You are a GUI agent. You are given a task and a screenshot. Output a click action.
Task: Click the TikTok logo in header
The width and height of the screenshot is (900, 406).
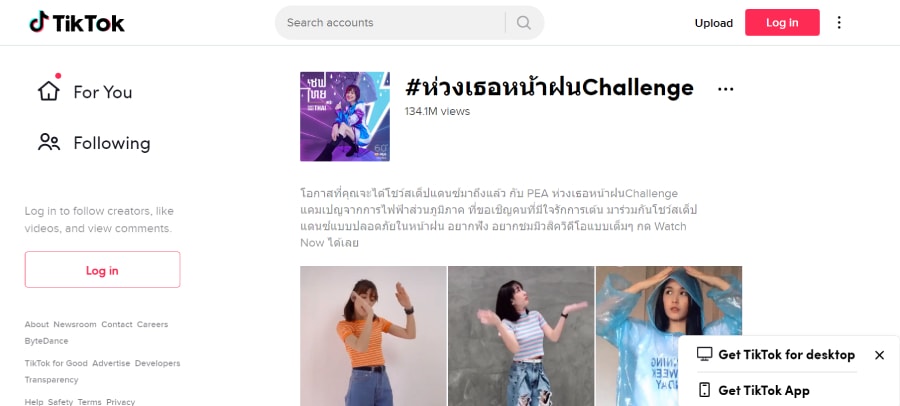(x=77, y=23)
